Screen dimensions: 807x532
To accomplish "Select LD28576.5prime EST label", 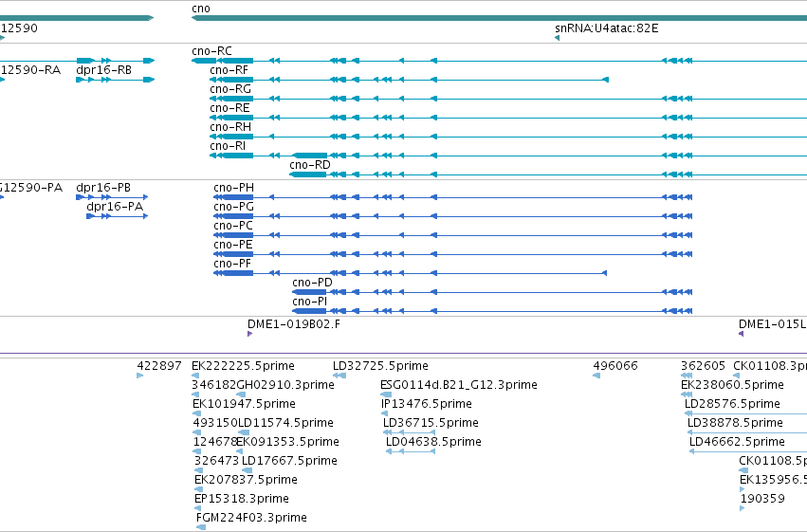I will 732,404.
